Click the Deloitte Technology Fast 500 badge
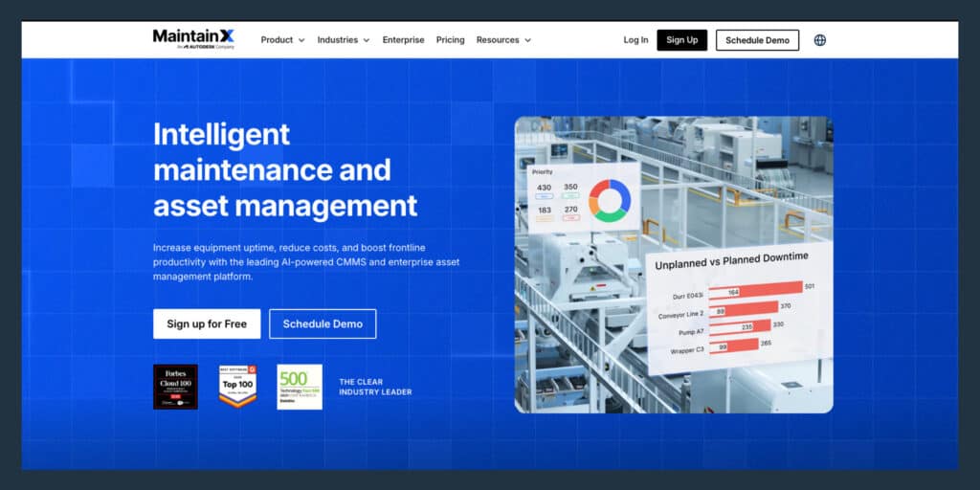Screen dimensions: 980x490 300,387
